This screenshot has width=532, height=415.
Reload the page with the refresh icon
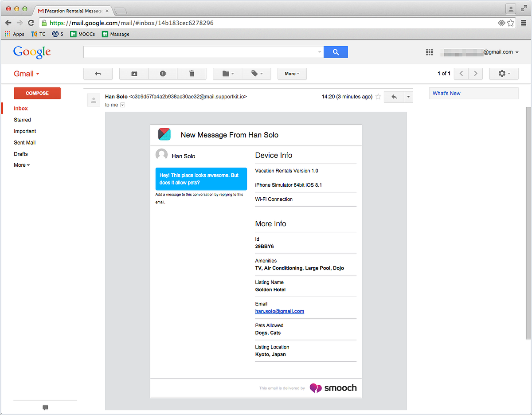(x=31, y=23)
